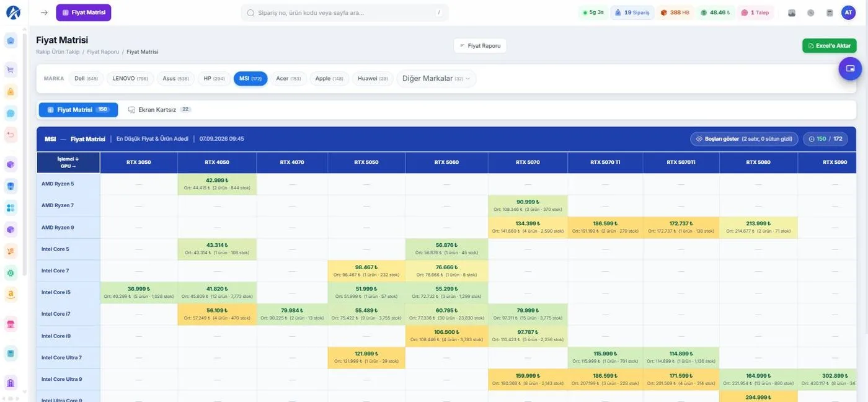
Task: Click the app logo in top-left corner
Action: (x=13, y=12)
